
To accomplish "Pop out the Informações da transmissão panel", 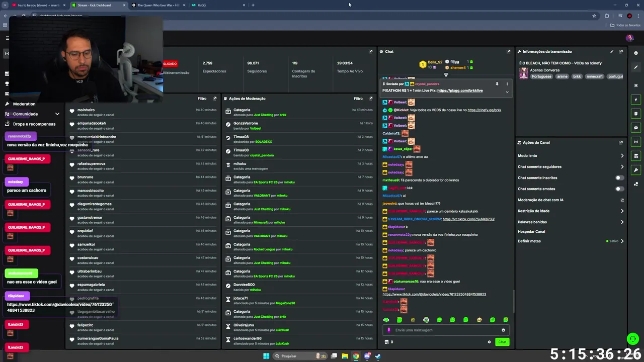I will 621,51.
